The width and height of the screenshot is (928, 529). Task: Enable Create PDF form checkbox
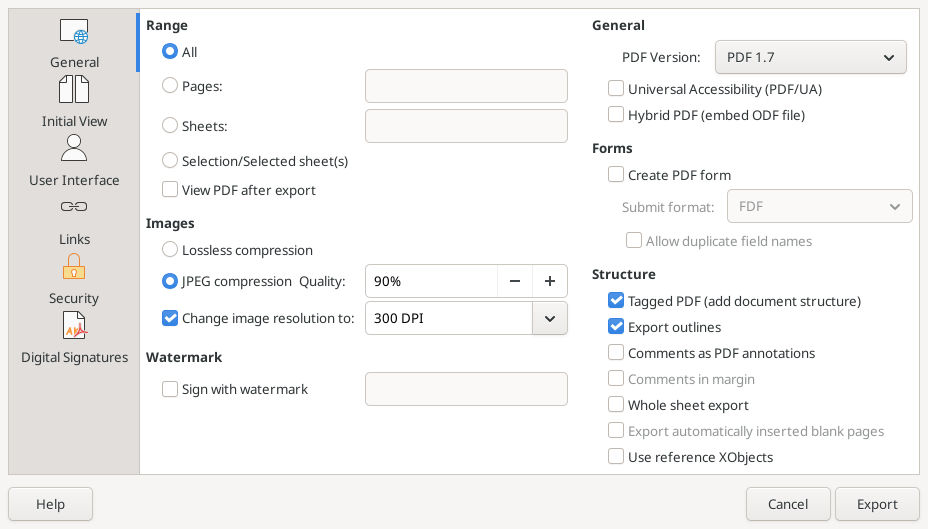pos(616,175)
